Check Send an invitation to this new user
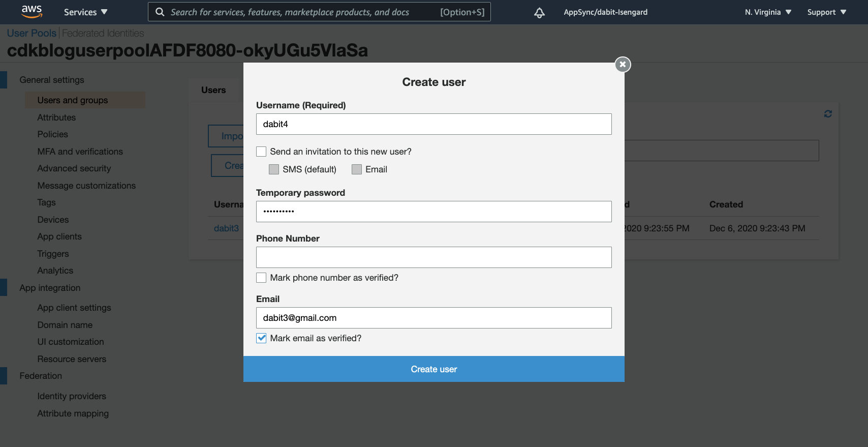 click(x=261, y=152)
